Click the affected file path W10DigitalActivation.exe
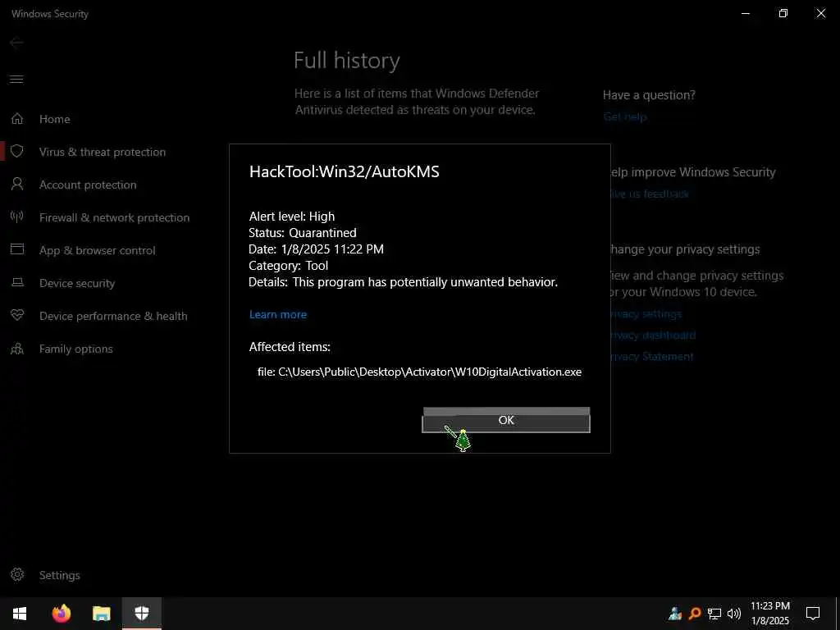The width and height of the screenshot is (840, 630). click(x=419, y=372)
